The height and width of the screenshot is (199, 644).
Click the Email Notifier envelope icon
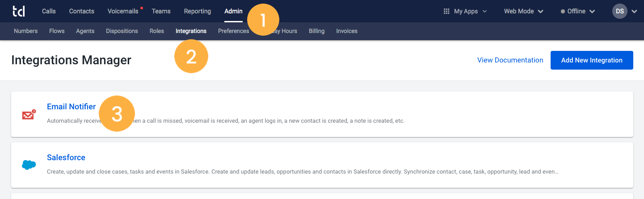pyautogui.click(x=29, y=115)
